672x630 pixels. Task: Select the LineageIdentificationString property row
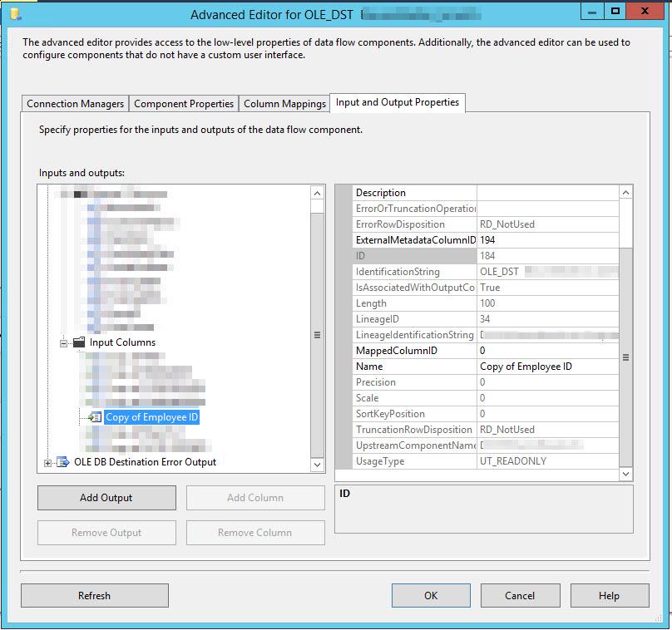pos(486,335)
